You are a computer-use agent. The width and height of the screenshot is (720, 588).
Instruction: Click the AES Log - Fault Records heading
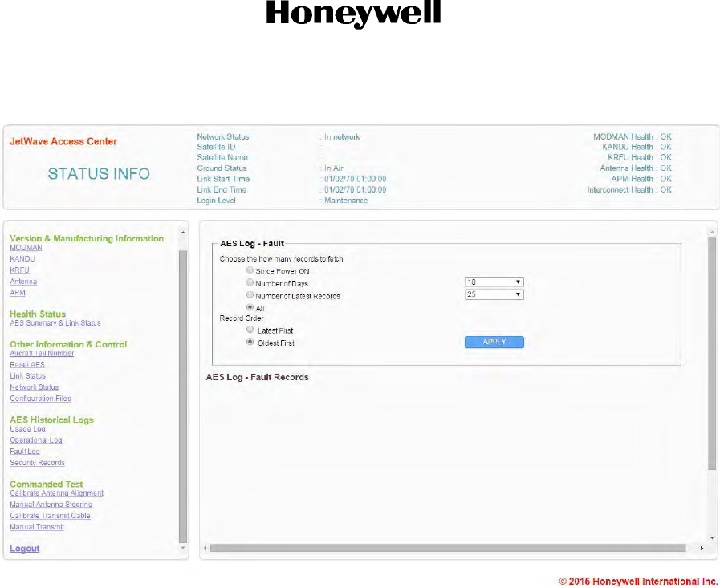(257, 377)
